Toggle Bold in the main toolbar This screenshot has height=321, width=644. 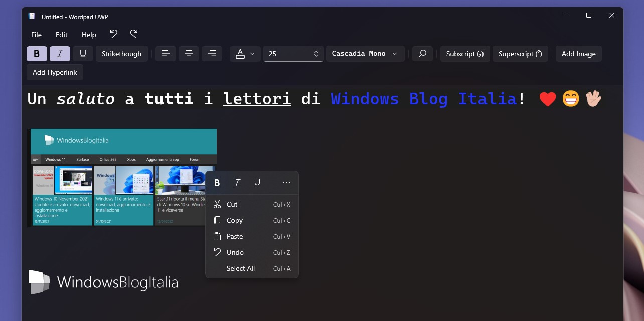(x=37, y=54)
